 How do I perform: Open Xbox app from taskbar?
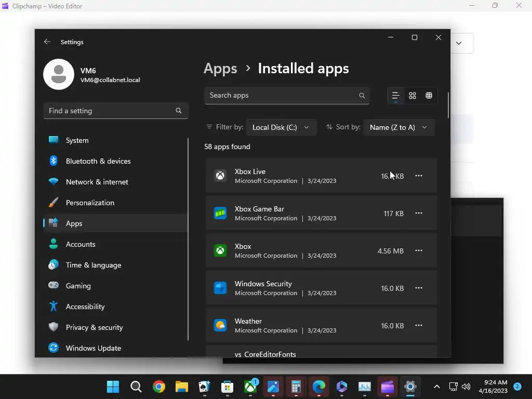coord(250,387)
